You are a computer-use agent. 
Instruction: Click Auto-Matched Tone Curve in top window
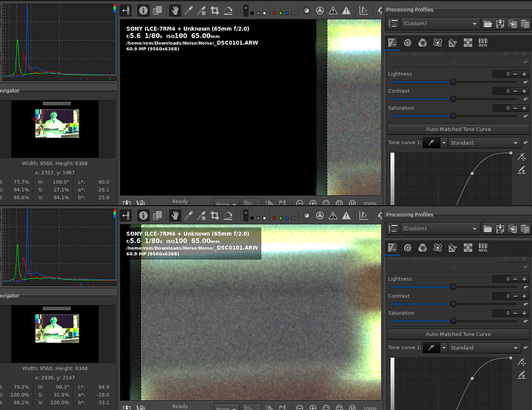tap(458, 129)
